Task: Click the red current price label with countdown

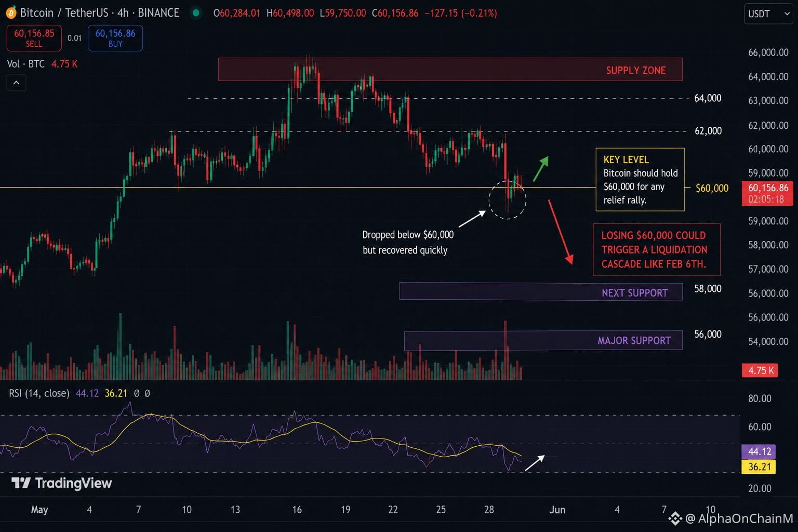Action: [x=768, y=193]
